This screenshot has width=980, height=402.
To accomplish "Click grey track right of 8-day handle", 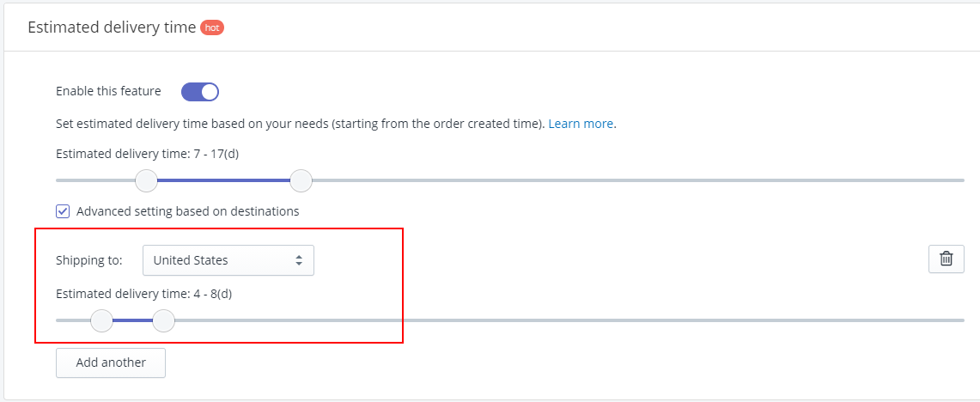I will 569,320.
